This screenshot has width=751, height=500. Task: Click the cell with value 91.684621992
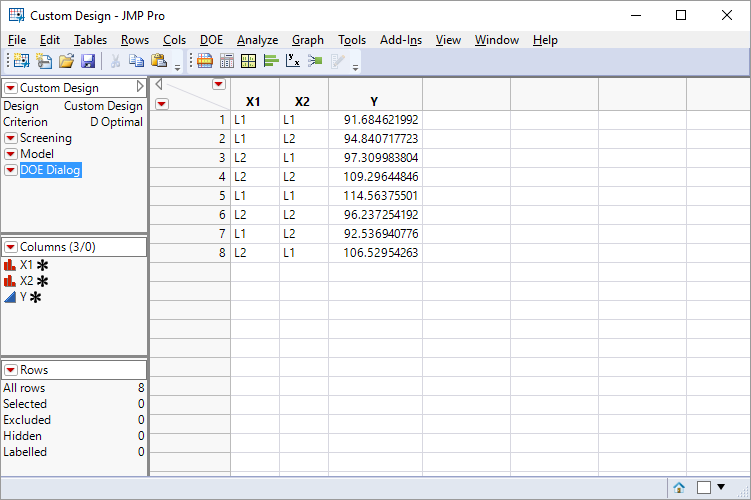coord(376,120)
